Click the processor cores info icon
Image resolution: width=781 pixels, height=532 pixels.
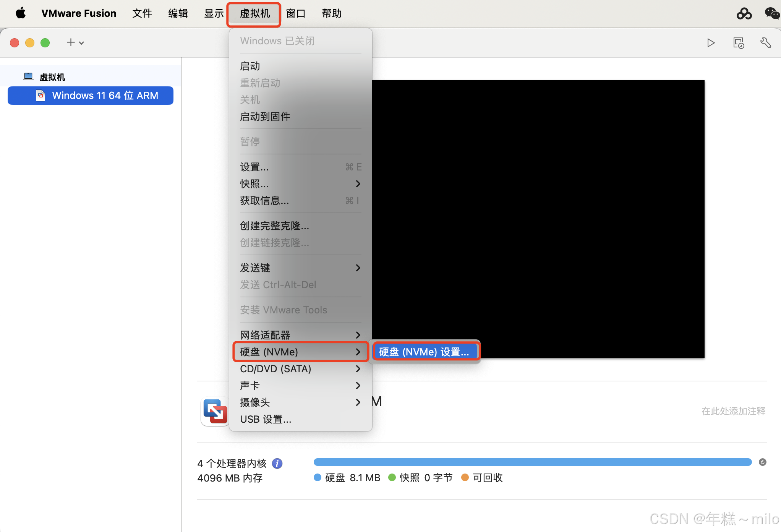277,464
